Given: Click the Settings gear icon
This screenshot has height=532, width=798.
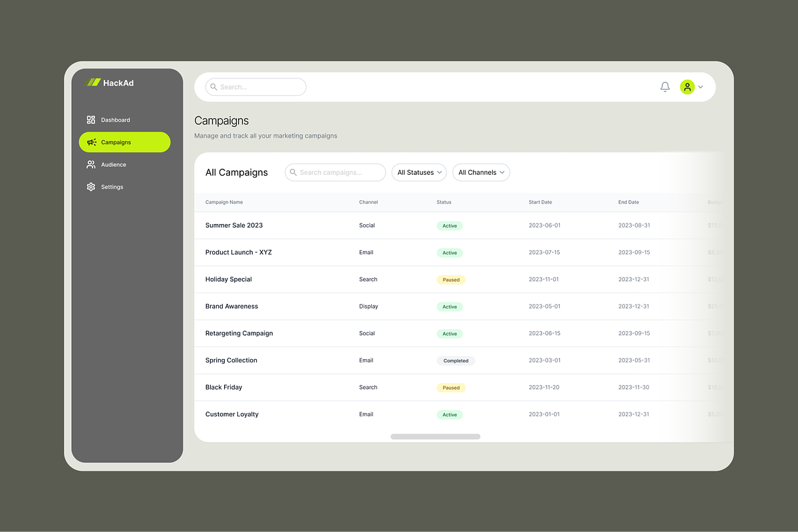Looking at the screenshot, I should click(x=91, y=187).
